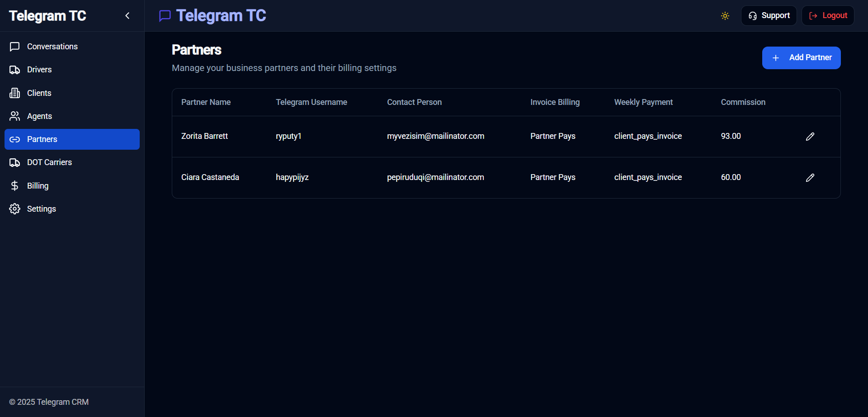Click the Clients building icon in sidebar
This screenshot has height=417, width=868.
[x=15, y=93]
